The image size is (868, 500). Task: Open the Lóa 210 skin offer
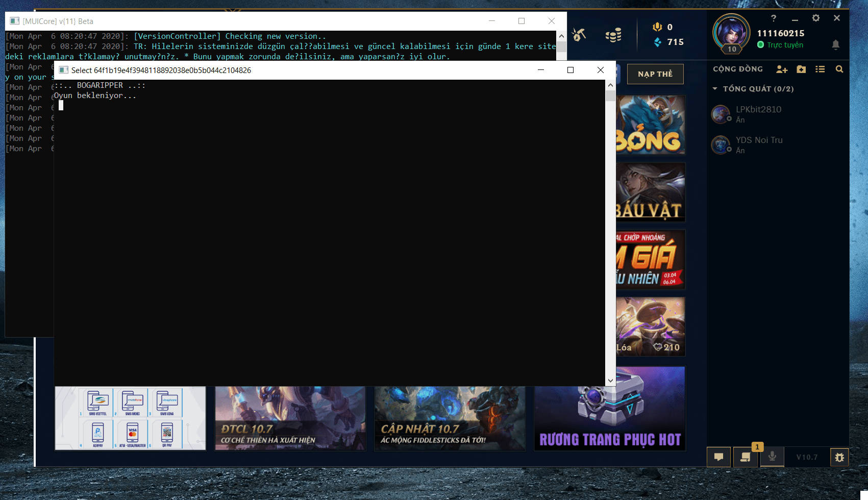651,326
